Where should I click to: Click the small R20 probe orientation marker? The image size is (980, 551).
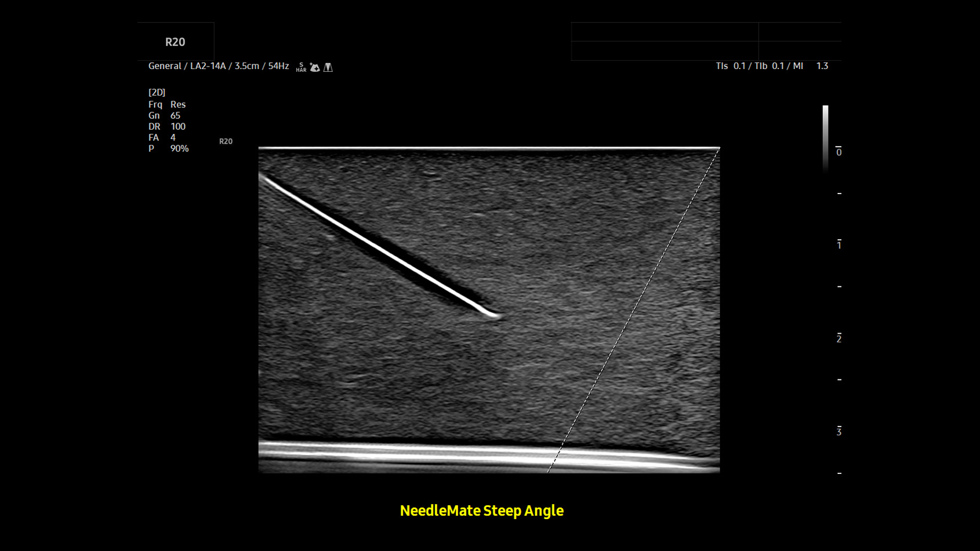(226, 141)
